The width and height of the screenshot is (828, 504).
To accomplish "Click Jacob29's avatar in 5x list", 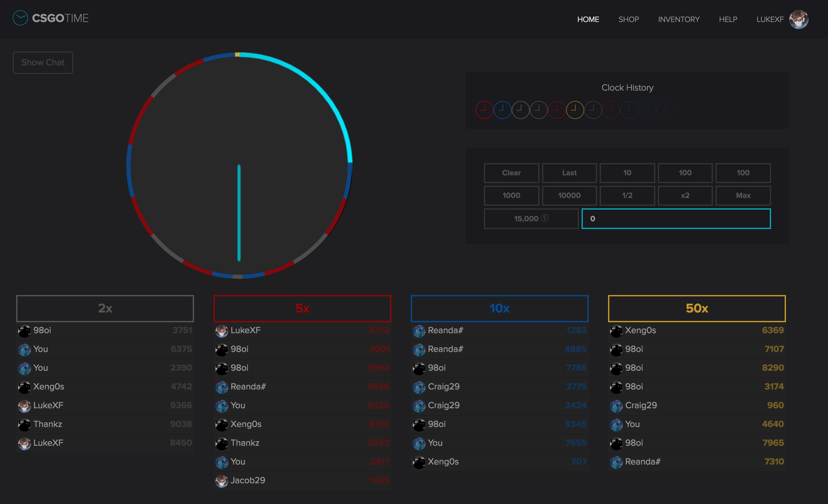I will (222, 481).
